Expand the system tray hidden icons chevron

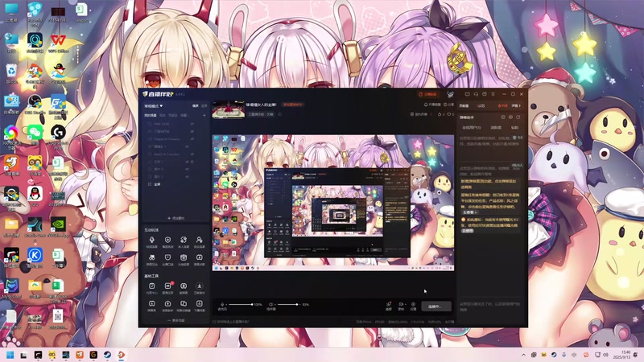523,355
